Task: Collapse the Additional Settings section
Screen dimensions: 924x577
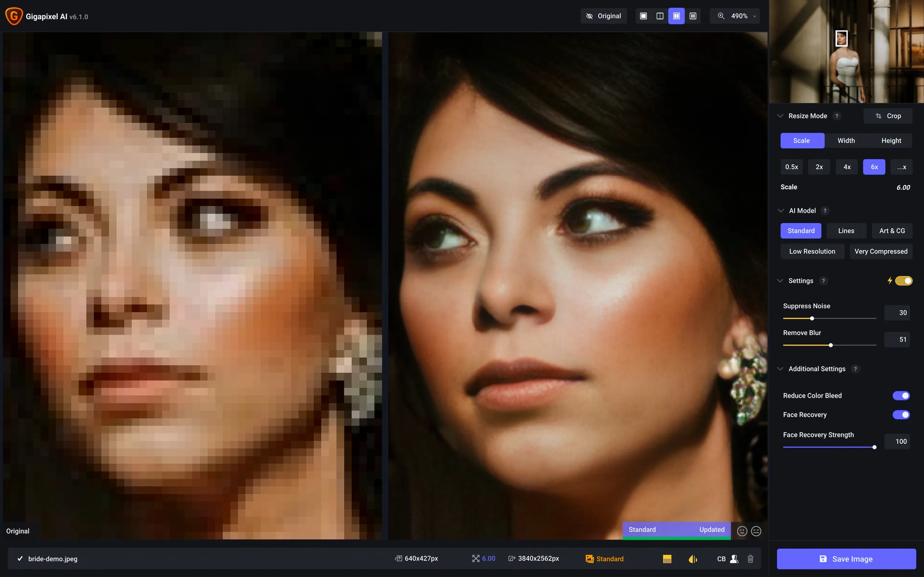Action: (780, 369)
